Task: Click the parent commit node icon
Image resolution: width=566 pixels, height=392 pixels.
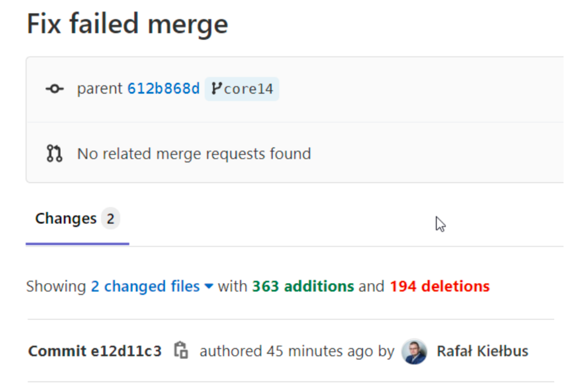Action: tap(55, 89)
